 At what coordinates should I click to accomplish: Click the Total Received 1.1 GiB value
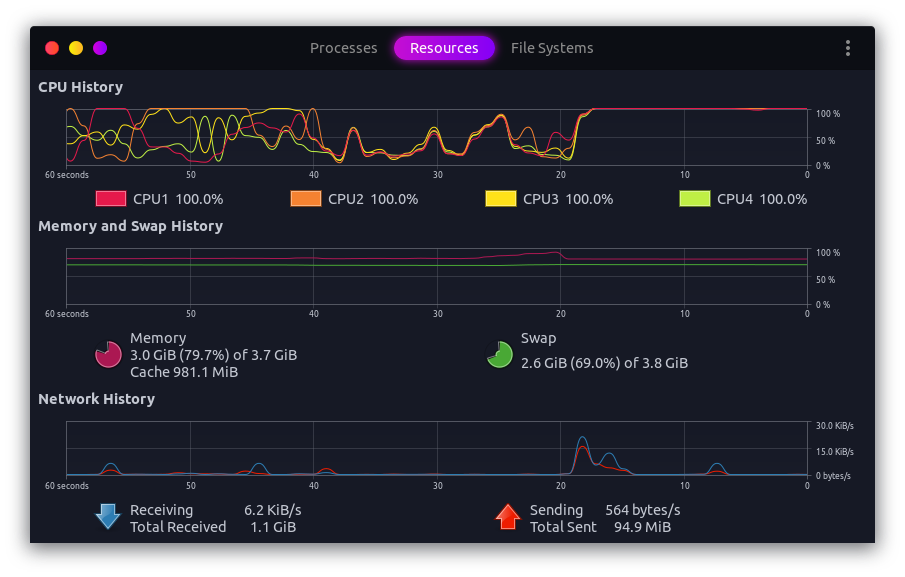273,527
